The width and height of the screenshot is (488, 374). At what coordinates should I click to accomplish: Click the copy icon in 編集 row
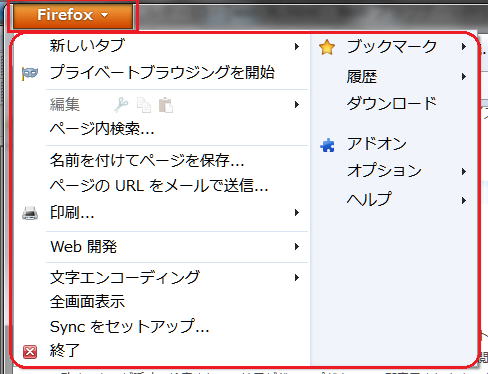coord(144,105)
